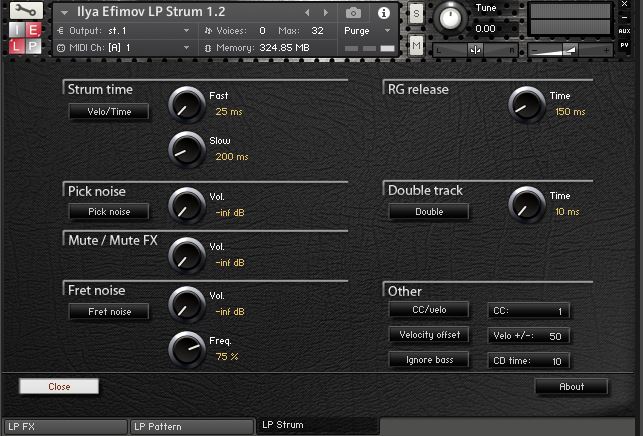Click the CC number field
Screen dimensions: 643x436
tap(528, 311)
